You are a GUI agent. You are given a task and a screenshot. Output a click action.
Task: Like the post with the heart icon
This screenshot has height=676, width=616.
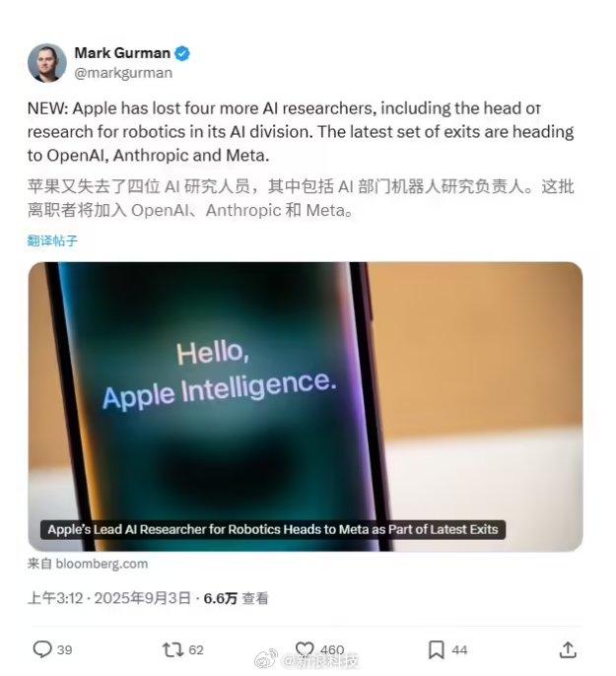click(305, 649)
